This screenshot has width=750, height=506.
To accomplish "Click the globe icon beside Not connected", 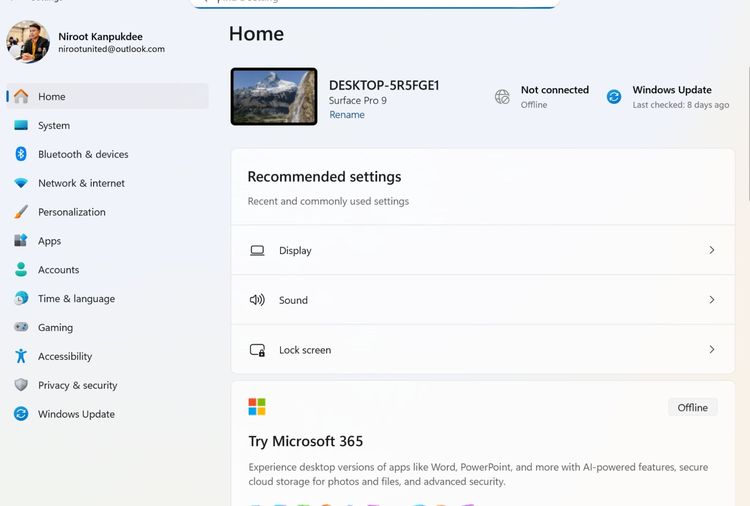I will 502,97.
